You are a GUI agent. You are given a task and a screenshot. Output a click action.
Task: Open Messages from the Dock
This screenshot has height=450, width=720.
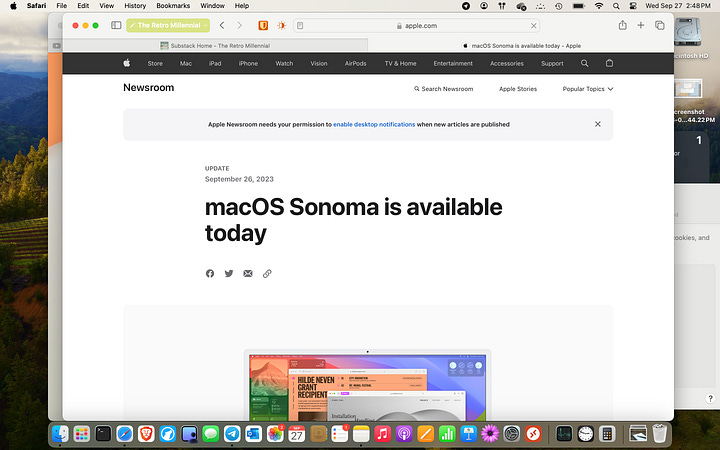point(211,433)
